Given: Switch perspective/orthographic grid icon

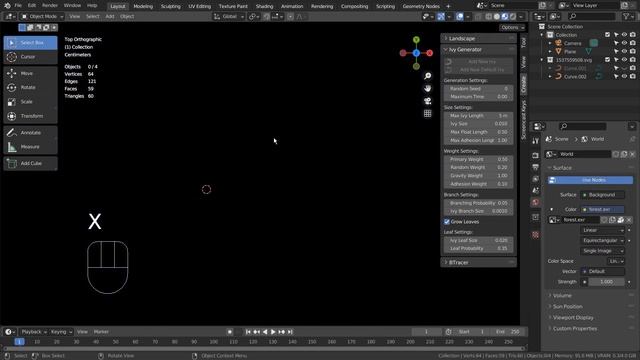Looking at the screenshot, I should (x=427, y=113).
